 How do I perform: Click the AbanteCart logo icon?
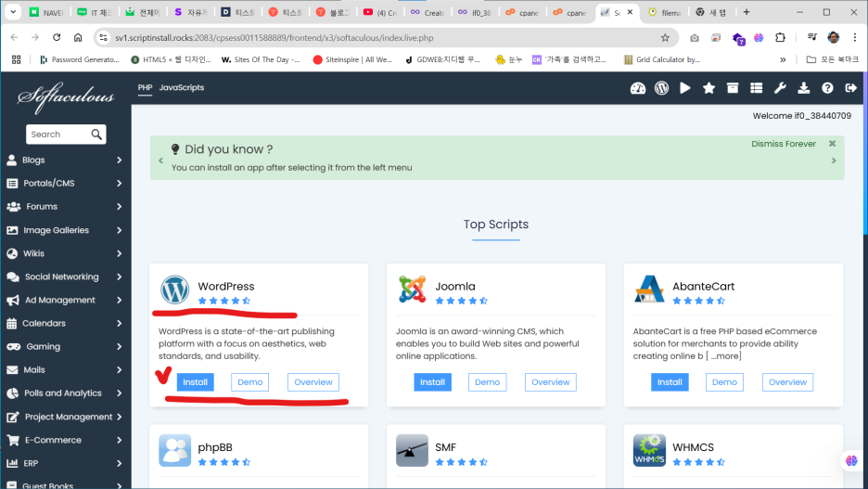649,290
